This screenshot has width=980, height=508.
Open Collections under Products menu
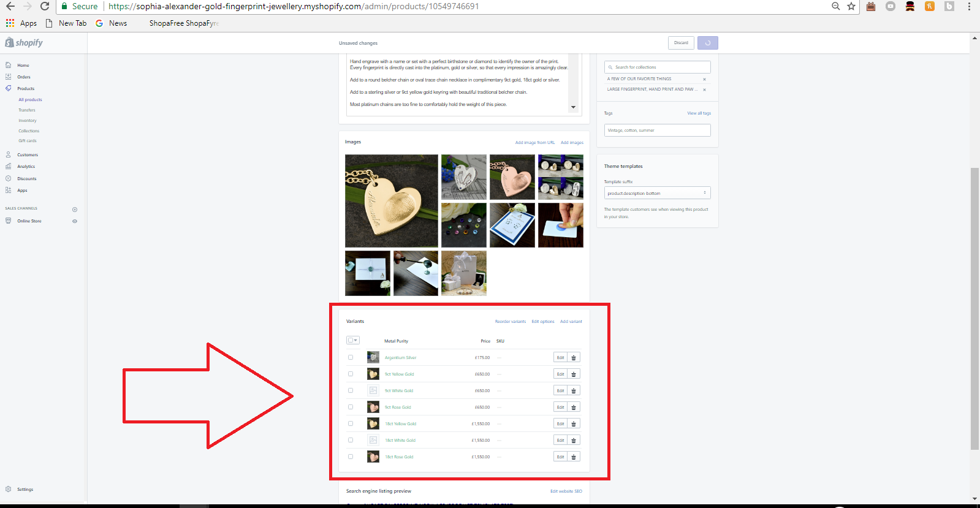pyautogui.click(x=29, y=131)
